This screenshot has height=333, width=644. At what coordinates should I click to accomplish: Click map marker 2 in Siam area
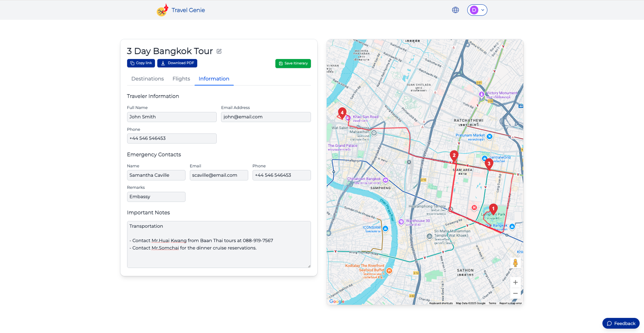[x=454, y=156]
